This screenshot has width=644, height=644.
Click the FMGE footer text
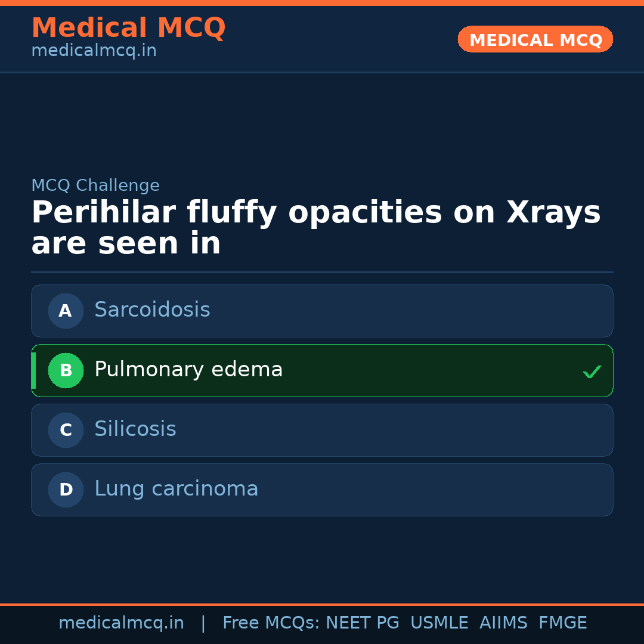click(x=563, y=623)
